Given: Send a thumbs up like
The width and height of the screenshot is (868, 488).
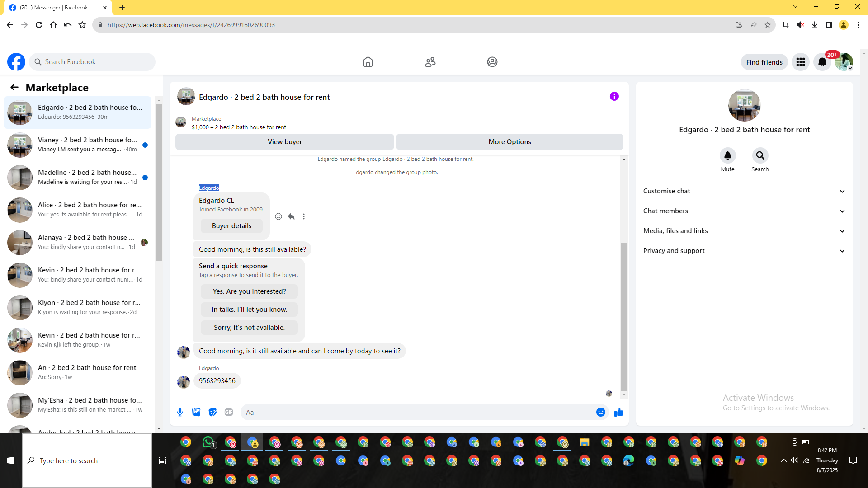Looking at the screenshot, I should pos(619,412).
